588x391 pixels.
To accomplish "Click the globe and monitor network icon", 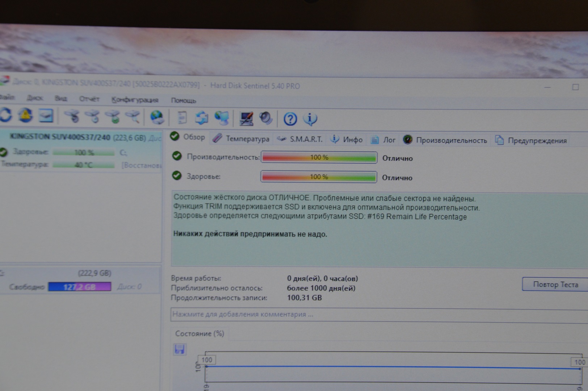I will (221, 118).
